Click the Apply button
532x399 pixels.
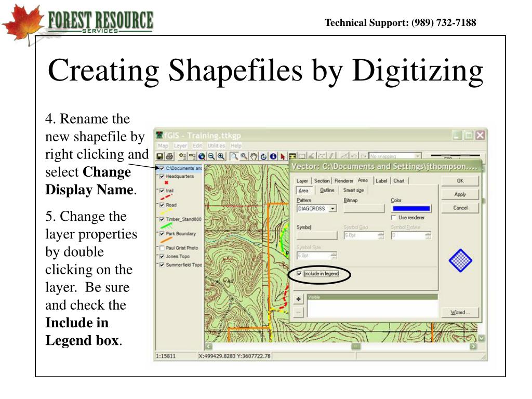pos(460,194)
